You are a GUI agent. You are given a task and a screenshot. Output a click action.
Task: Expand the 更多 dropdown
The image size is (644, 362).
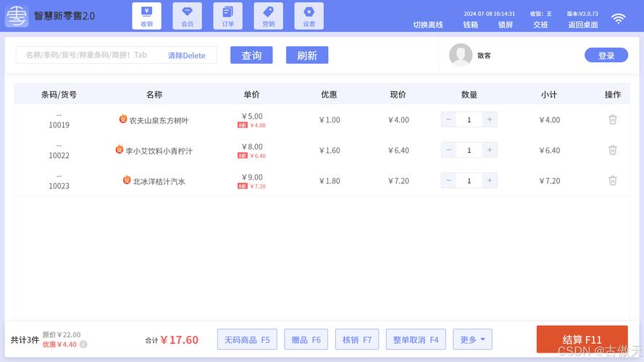pos(473,340)
